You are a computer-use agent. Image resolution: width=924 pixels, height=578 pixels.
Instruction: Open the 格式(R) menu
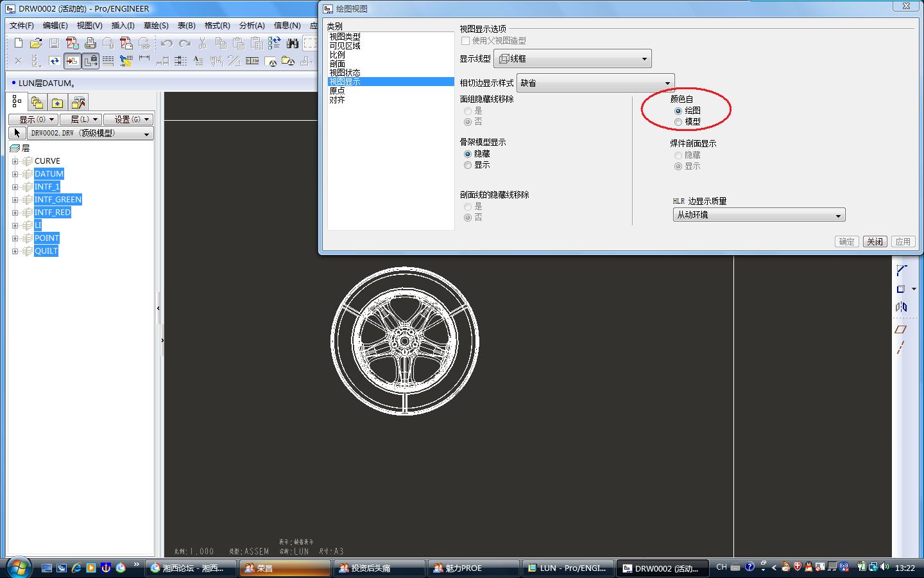[217, 26]
